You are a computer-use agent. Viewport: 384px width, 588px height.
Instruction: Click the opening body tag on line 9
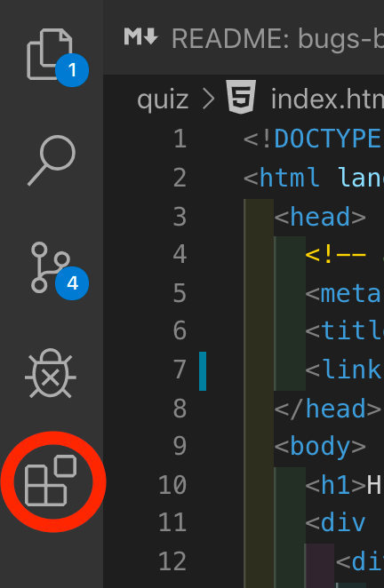point(320,447)
